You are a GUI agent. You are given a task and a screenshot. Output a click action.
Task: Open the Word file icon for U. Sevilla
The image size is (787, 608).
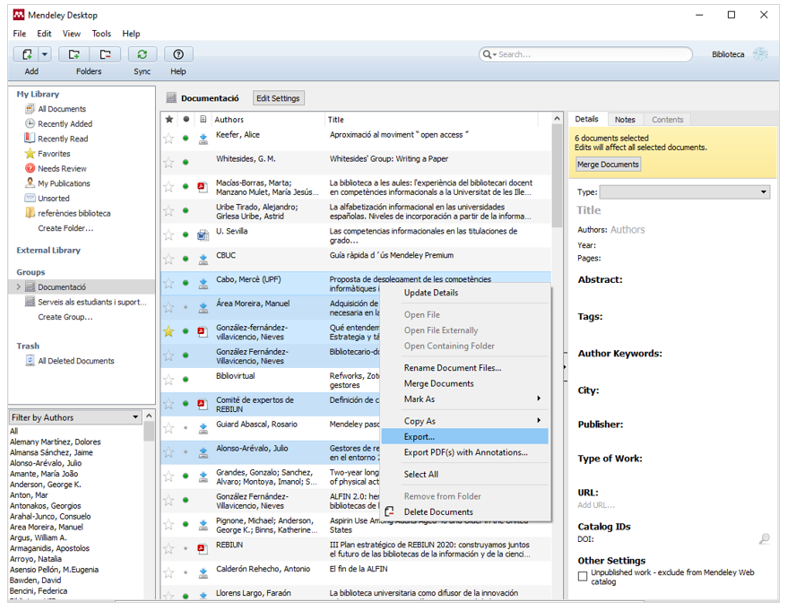(203, 235)
